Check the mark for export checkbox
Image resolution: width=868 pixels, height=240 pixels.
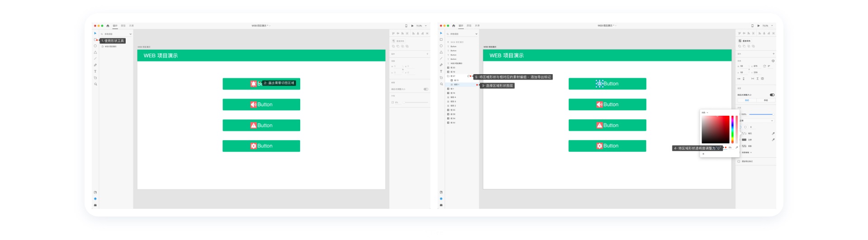739,161
